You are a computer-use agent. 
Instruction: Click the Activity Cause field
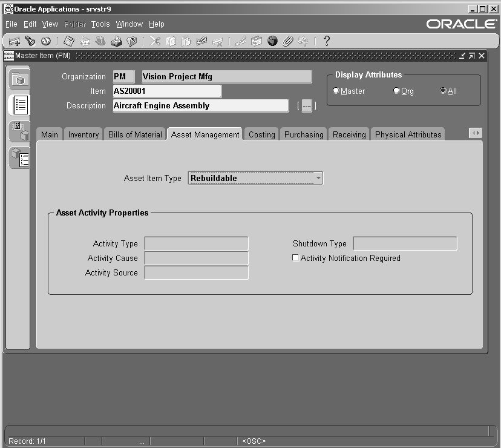[196, 258]
